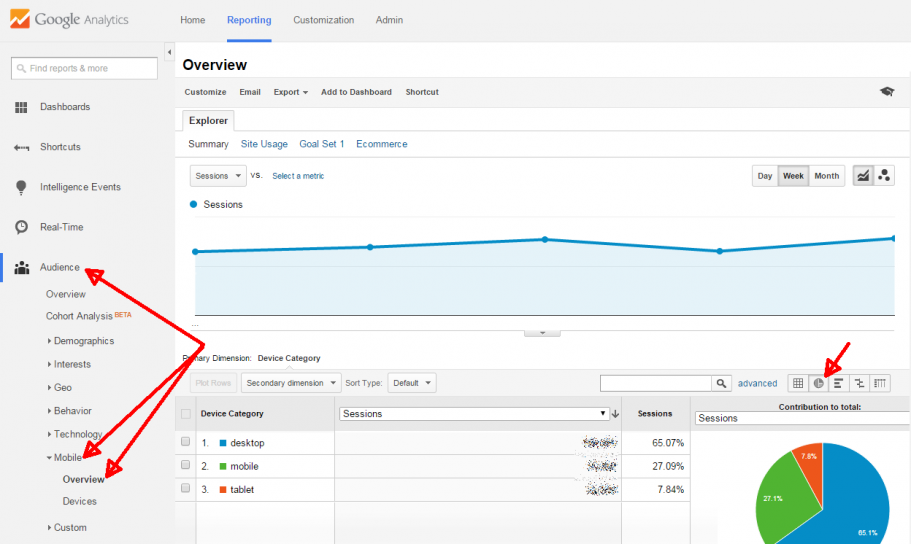This screenshot has width=911, height=544.
Task: Open the Admin tab
Action: (x=389, y=20)
